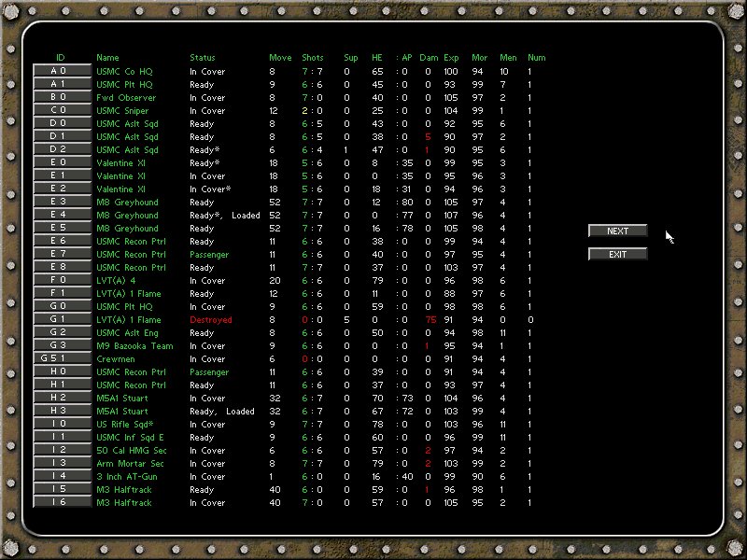Screen dimensions: 747x560
Task: Click ID button F 0
Action: coord(62,281)
